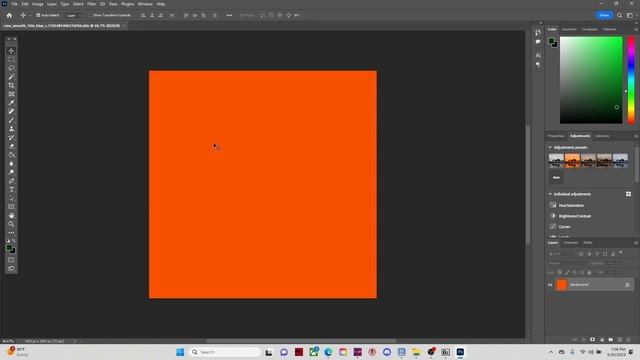Switch adjustments list to grid view icon
The image size is (640, 360).
pos(629,194)
